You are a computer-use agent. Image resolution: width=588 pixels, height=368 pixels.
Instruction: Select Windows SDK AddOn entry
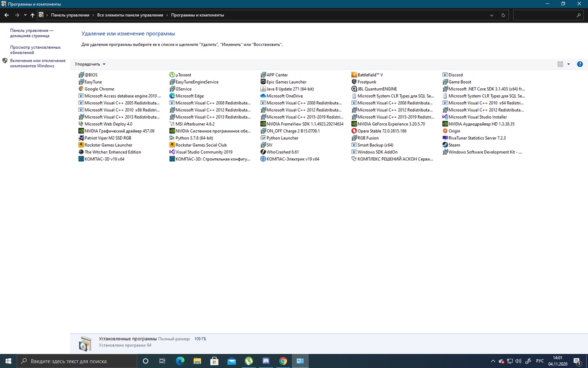click(374, 152)
